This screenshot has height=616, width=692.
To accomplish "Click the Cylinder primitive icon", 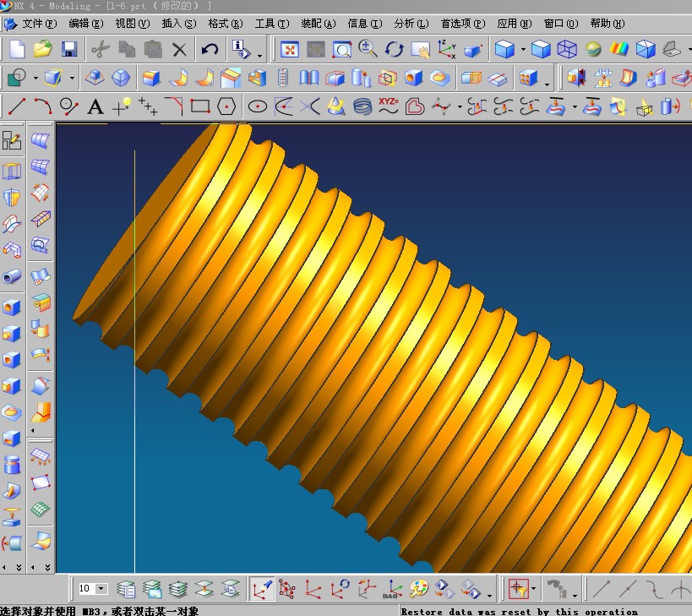I will point(12,465).
